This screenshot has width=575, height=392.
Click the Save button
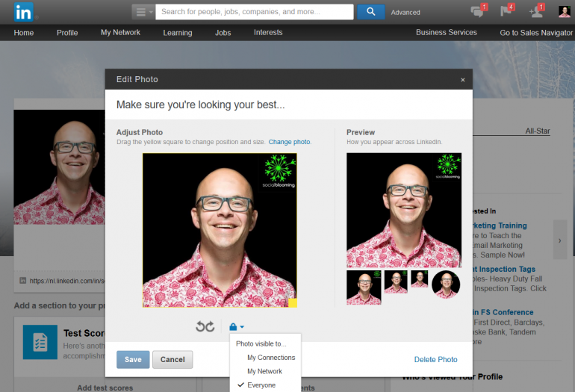[x=133, y=359]
